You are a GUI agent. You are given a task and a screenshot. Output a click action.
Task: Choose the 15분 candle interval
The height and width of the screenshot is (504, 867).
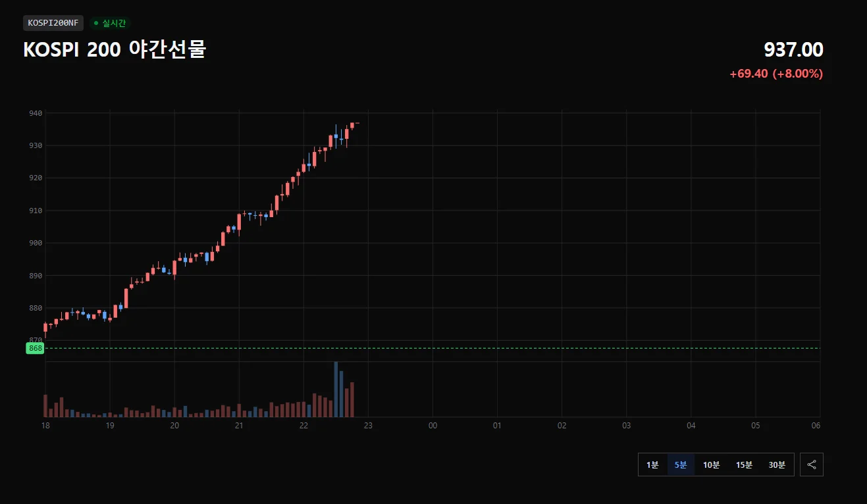tap(744, 465)
